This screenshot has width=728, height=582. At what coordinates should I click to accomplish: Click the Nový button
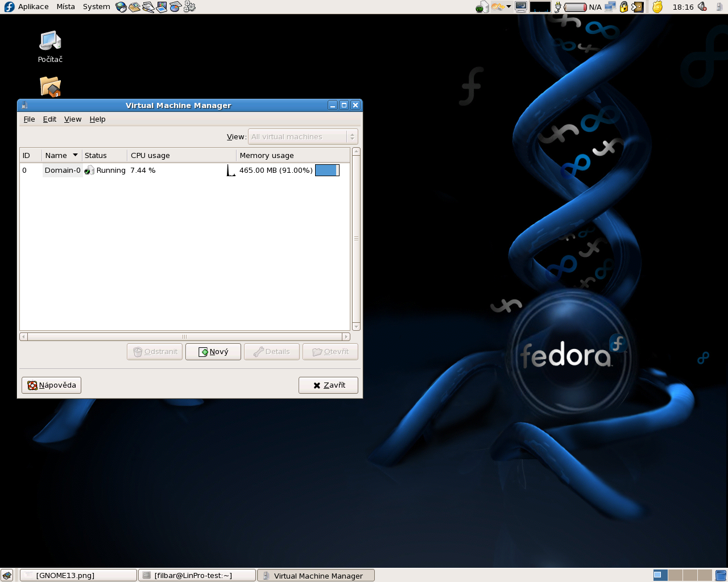click(x=213, y=352)
